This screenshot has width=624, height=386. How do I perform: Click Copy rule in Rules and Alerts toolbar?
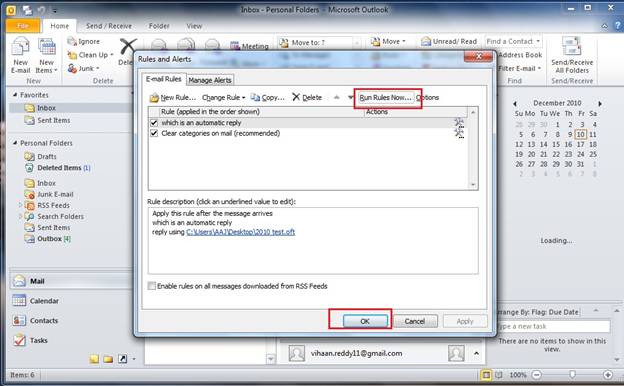pos(267,97)
